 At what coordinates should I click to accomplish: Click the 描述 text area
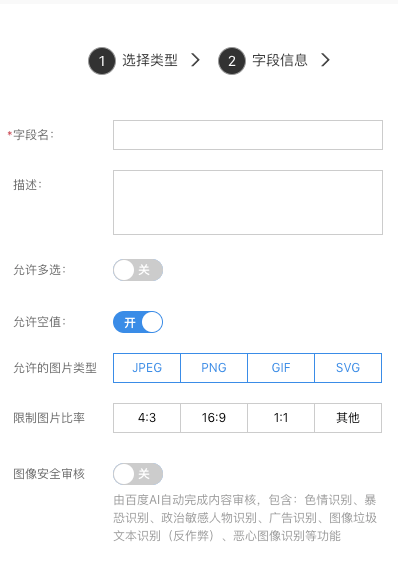click(248, 202)
